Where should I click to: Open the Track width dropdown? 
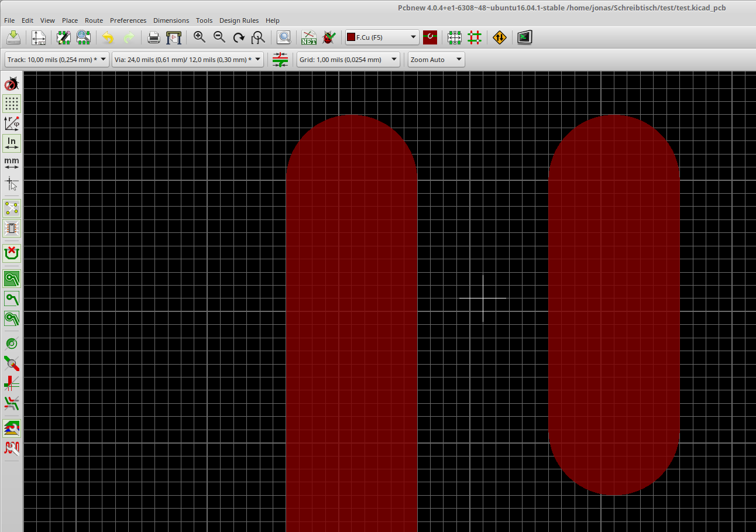coord(57,60)
